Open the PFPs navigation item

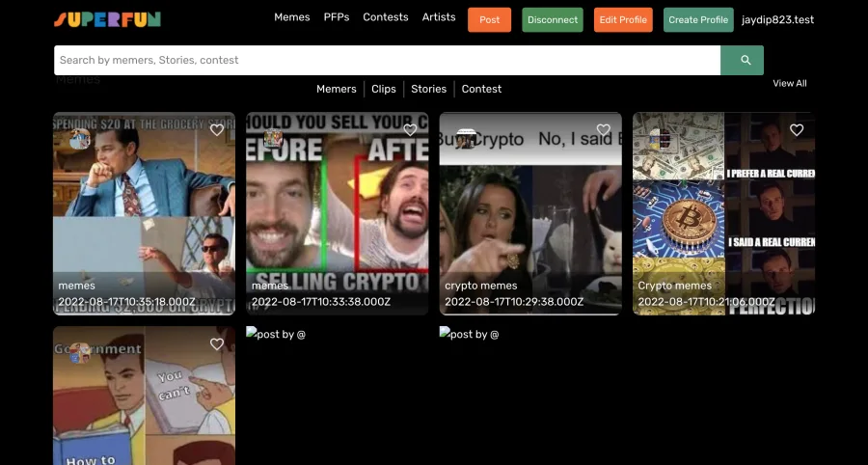(337, 17)
